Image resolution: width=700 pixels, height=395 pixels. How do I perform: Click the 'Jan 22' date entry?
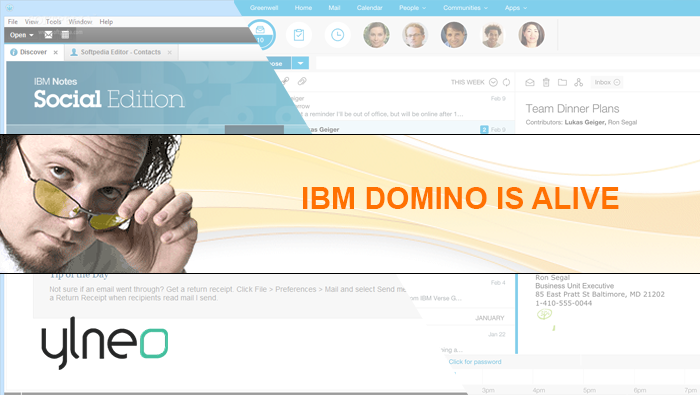[x=496, y=334]
